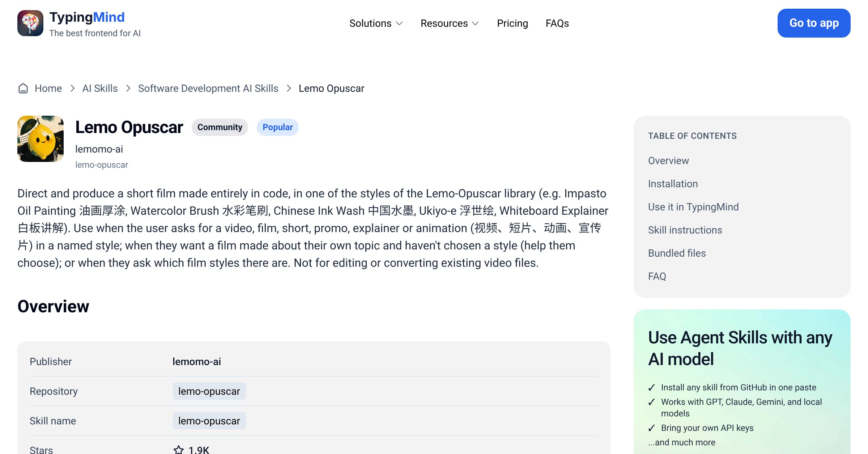Screen dimensions: 868x454
Task: Jump to Skill instructions section
Action: pyautogui.click(x=685, y=230)
